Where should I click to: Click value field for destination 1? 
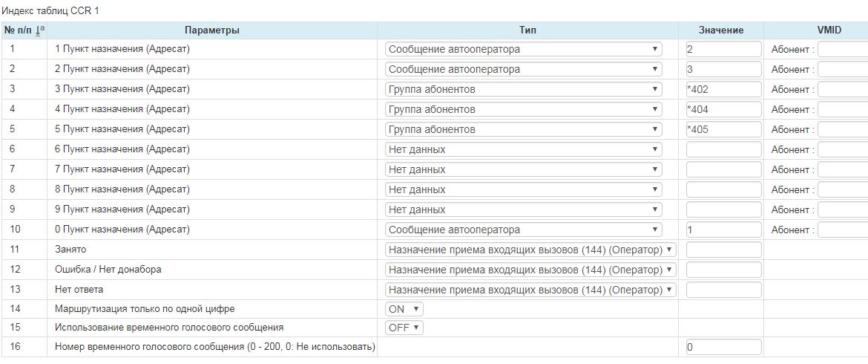point(723,49)
